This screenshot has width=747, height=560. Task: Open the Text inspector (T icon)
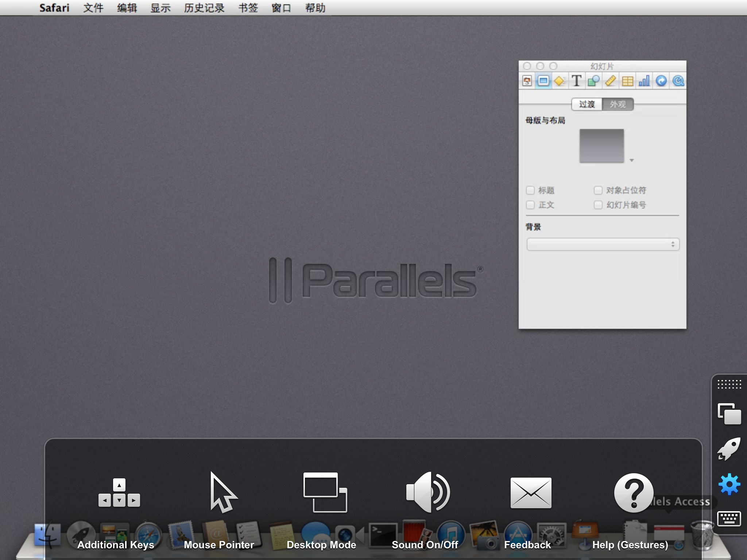pos(576,81)
